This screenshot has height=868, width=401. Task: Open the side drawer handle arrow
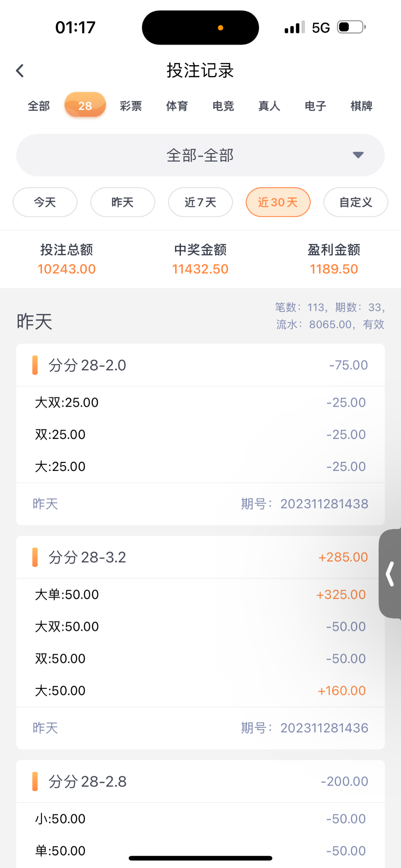pyautogui.click(x=390, y=574)
